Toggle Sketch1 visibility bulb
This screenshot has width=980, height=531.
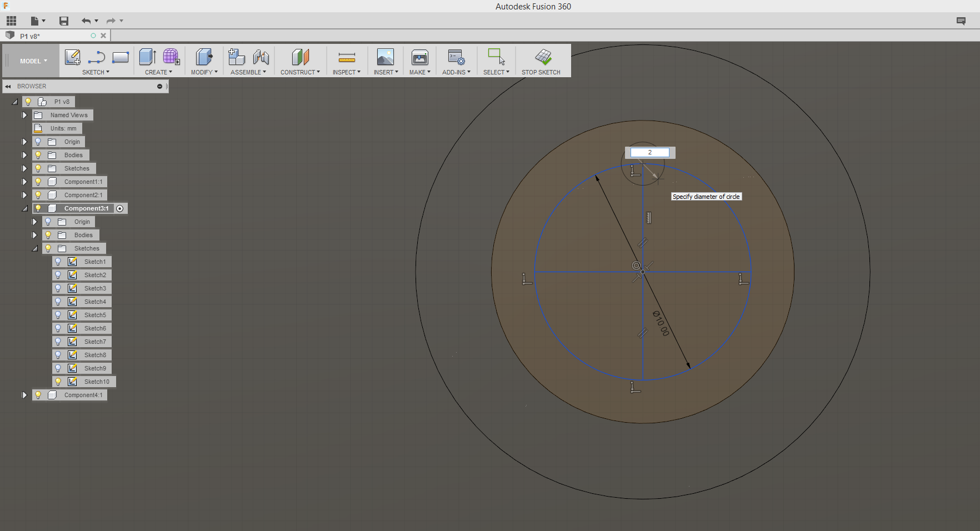[58, 262]
